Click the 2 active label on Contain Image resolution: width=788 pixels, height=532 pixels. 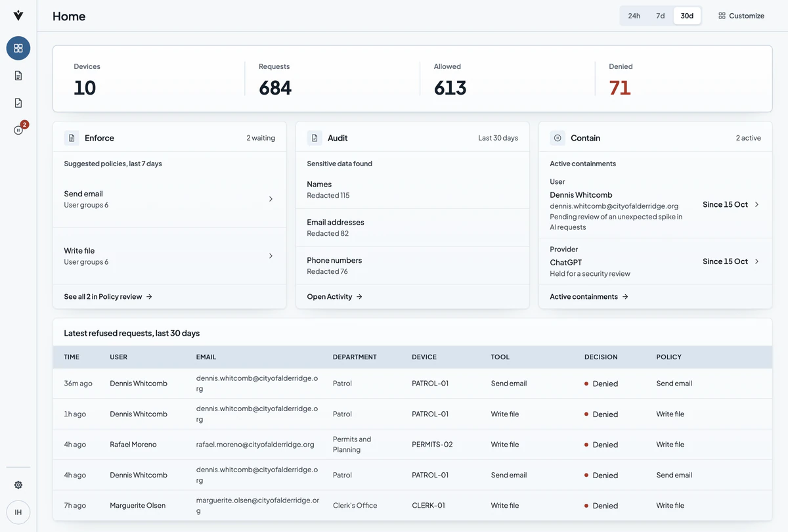tap(749, 138)
